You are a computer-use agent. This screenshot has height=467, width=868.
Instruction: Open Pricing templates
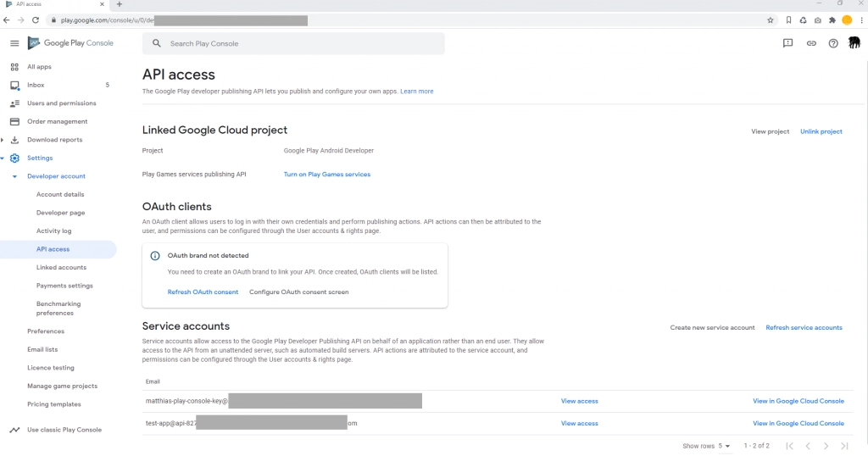pos(53,404)
